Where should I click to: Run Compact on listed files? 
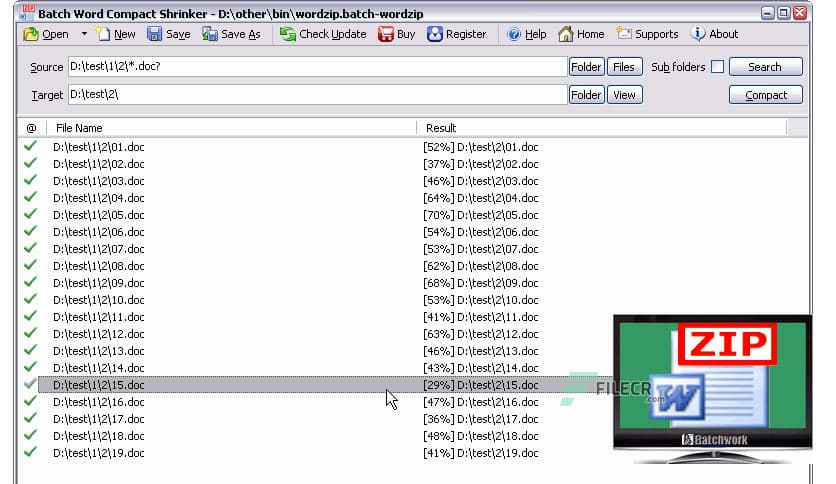click(x=765, y=95)
